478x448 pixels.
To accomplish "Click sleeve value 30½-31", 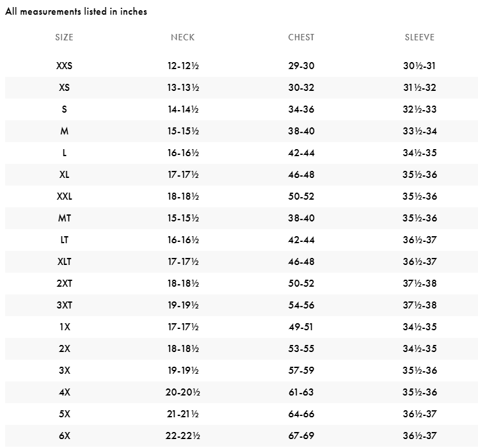I will pos(420,66).
